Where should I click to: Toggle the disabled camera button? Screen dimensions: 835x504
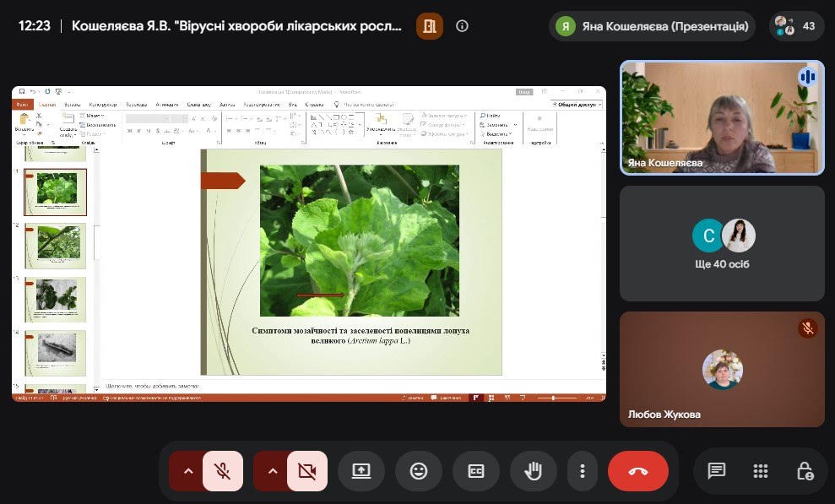(x=307, y=471)
